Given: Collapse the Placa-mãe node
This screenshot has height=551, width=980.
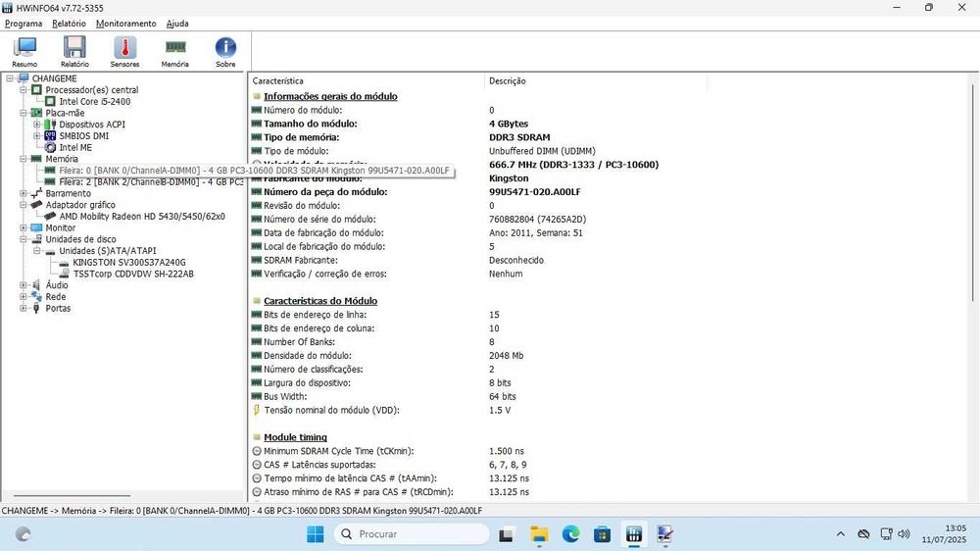Looking at the screenshot, I should pos(24,113).
